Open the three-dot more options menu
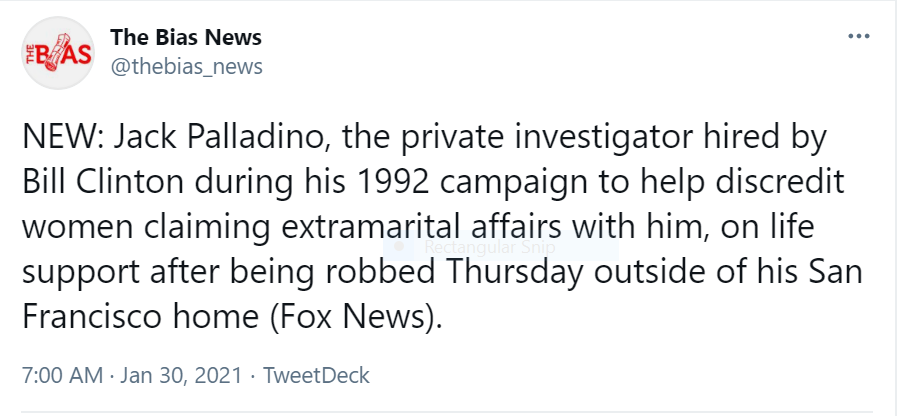This screenshot has height=416, width=898. pos(858,37)
